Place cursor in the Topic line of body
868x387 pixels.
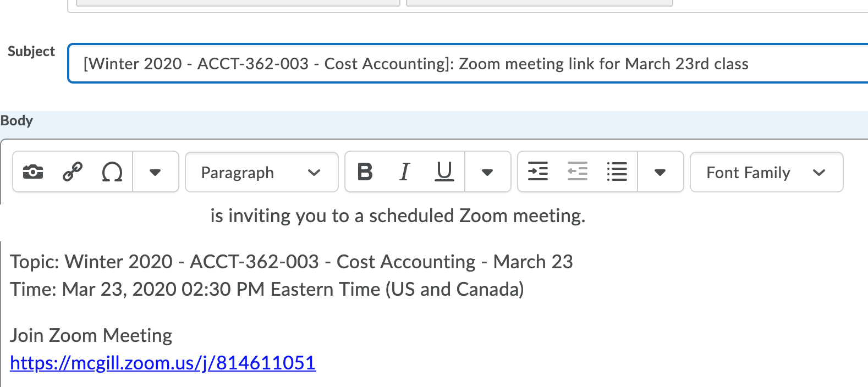(292, 262)
